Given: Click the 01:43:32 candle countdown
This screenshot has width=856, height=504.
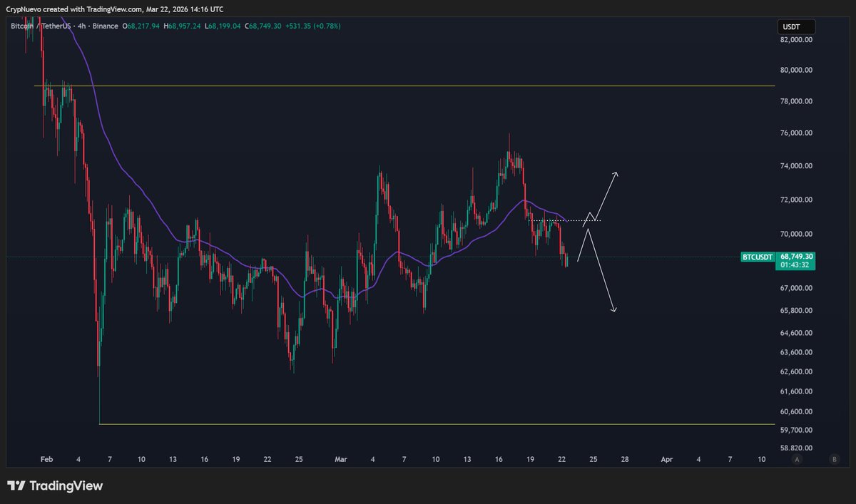Looking at the screenshot, I should click(795, 265).
